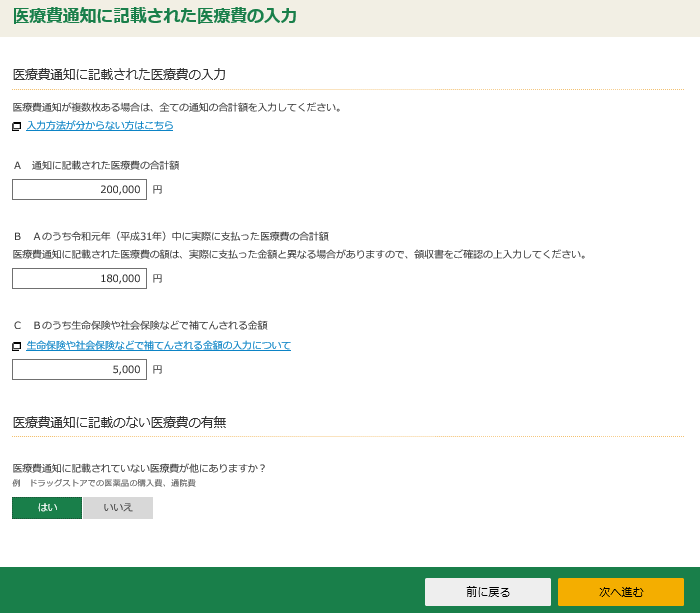Click the note about 領収書をご確認の上入力してください
Image resolution: width=700 pixels, height=613 pixels.
click(300, 254)
